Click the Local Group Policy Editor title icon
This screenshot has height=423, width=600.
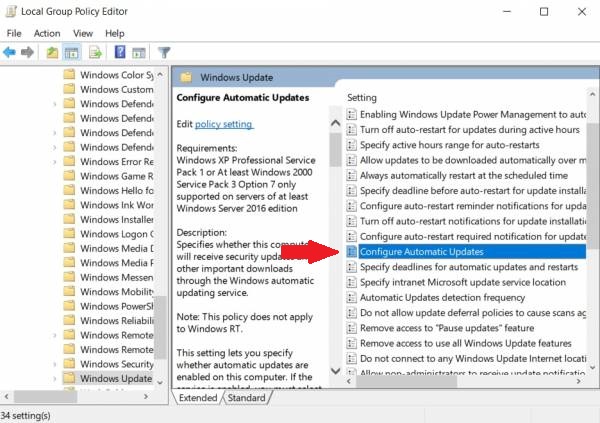pyautogui.click(x=11, y=11)
